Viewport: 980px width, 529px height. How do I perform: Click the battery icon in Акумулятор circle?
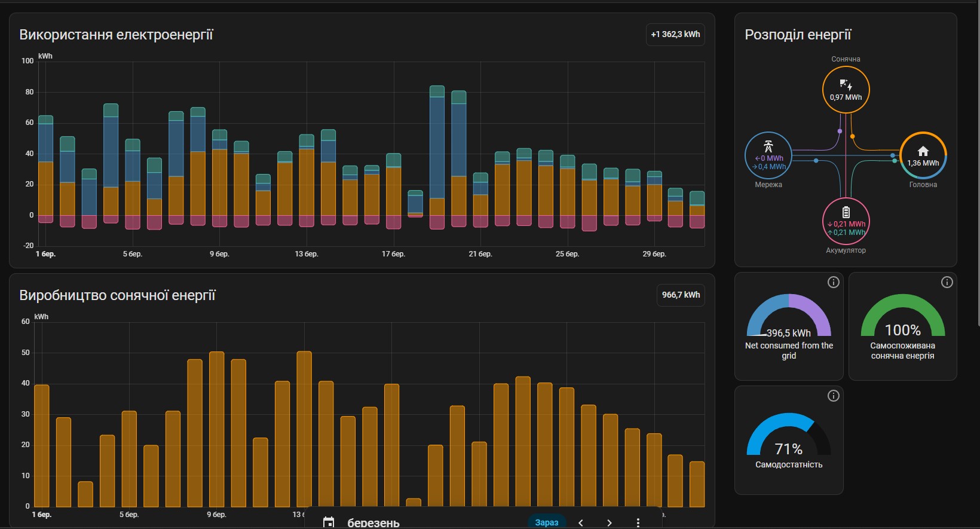[x=846, y=212]
